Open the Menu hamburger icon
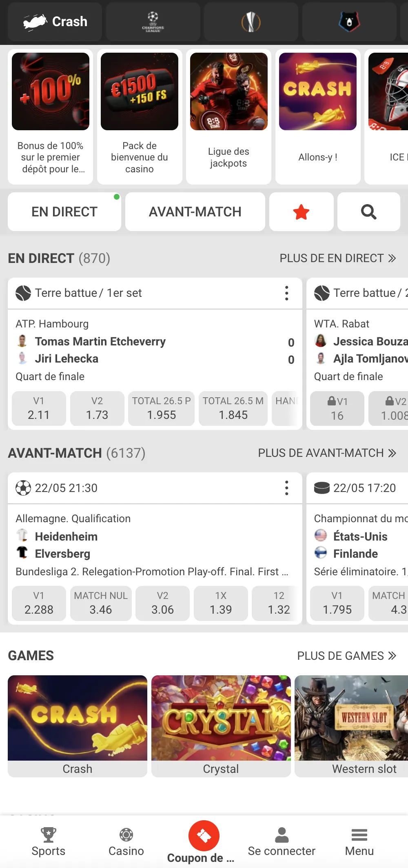This screenshot has width=408, height=868. point(359,835)
